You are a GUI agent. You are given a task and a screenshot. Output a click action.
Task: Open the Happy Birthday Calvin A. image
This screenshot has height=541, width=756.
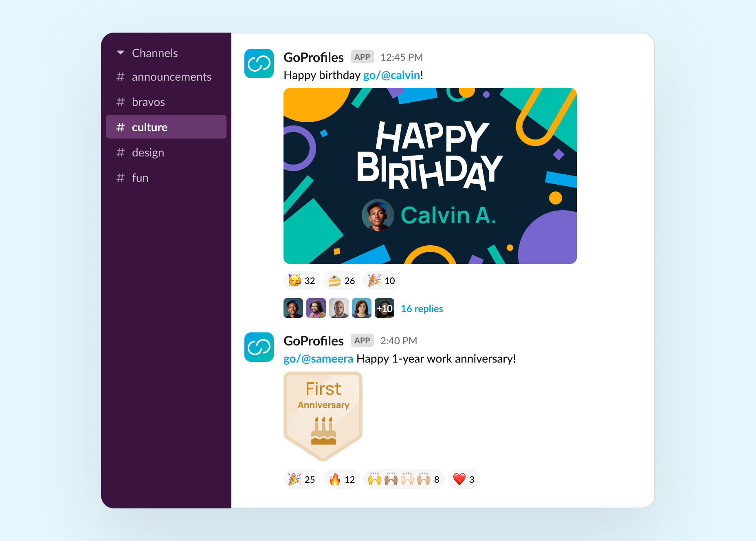click(x=430, y=176)
